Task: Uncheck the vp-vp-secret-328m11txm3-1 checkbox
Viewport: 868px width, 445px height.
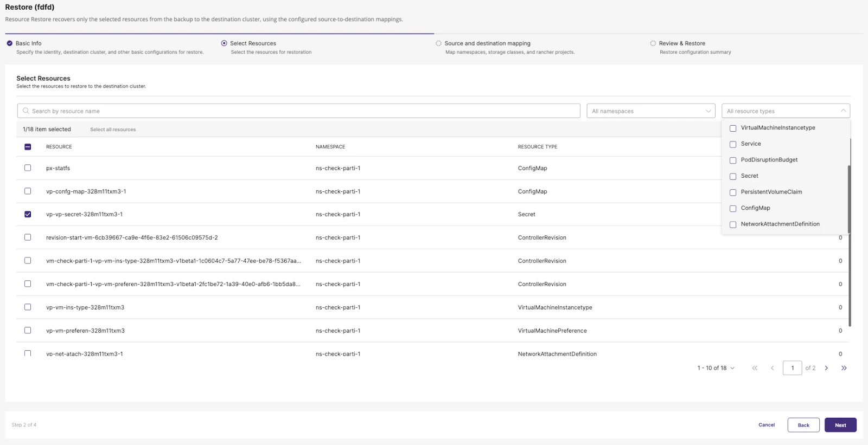Action: pos(28,215)
